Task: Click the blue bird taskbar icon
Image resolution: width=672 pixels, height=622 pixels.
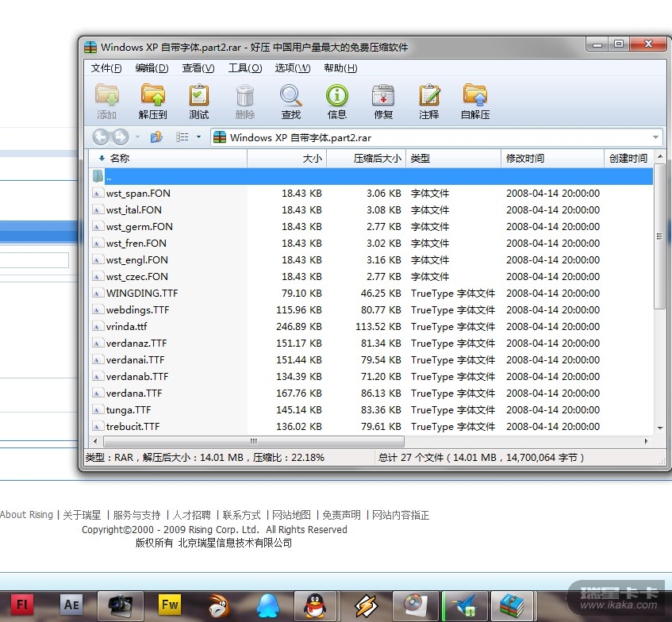Action: click(466, 605)
